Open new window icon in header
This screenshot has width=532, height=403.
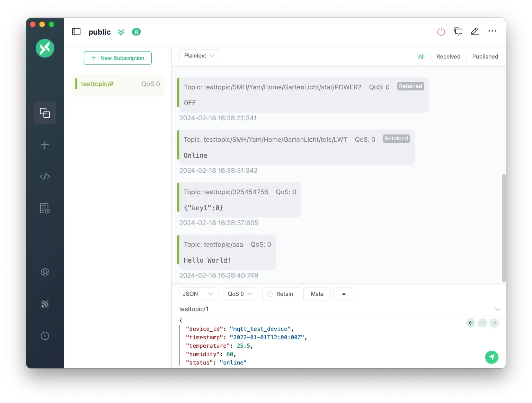458,32
